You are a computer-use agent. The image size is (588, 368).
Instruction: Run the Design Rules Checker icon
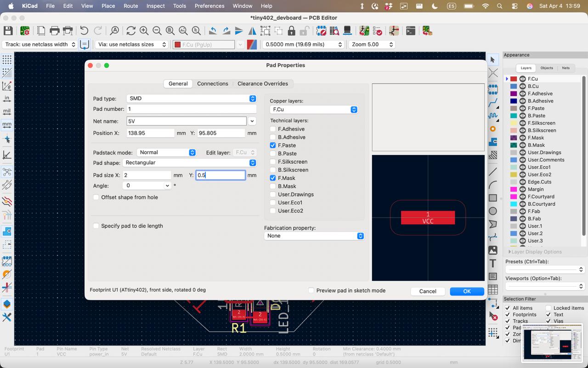[378, 30]
